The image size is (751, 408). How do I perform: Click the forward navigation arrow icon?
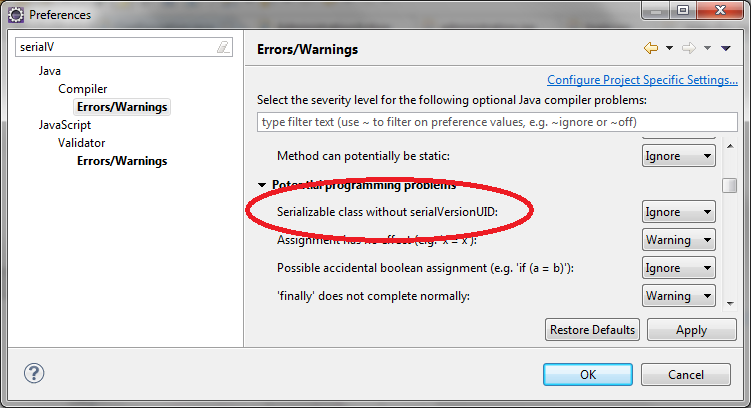point(688,48)
